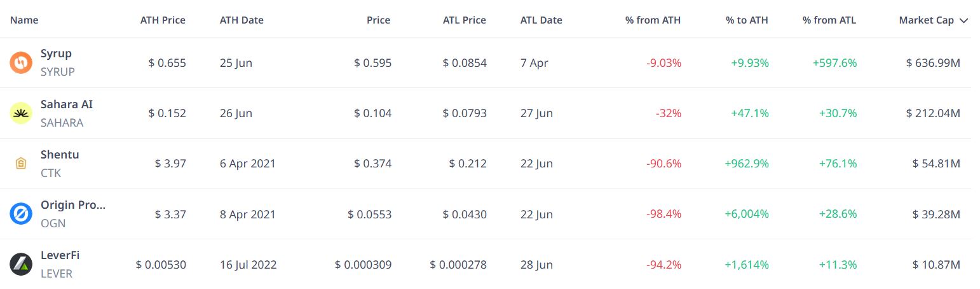This screenshot has height=289, width=980.
Task: Open the Origin Pro... truncated name link
Action: (73, 205)
